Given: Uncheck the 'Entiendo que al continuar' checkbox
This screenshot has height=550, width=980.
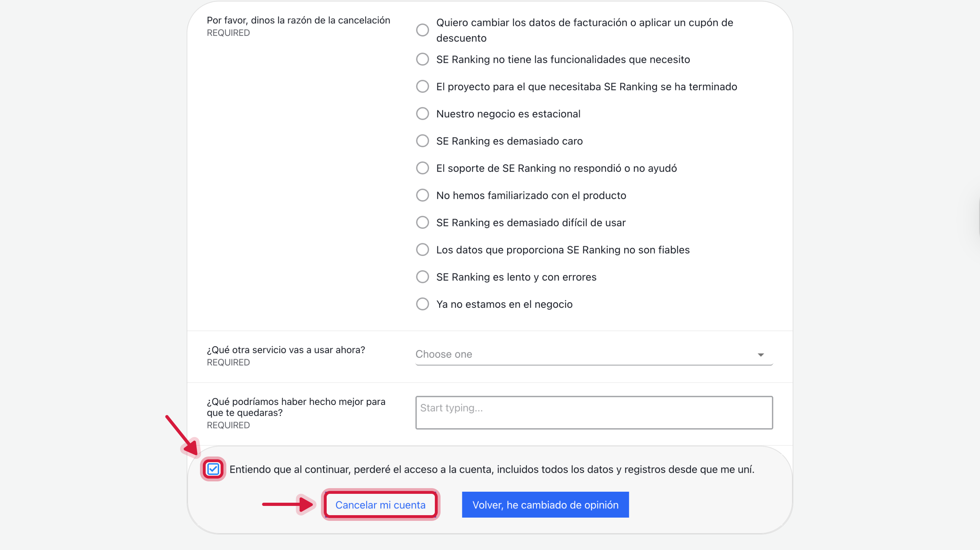Looking at the screenshot, I should click(213, 469).
